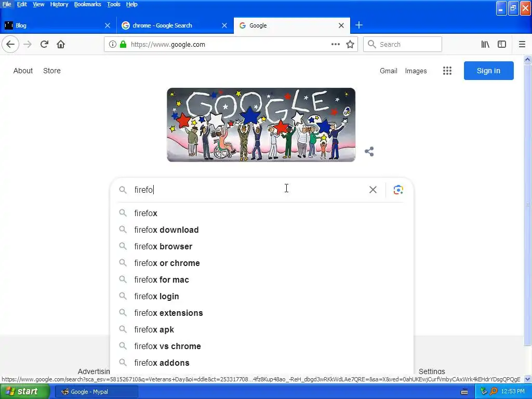The height and width of the screenshot is (399, 532).
Task: Click the forward navigation arrow
Action: tap(28, 45)
